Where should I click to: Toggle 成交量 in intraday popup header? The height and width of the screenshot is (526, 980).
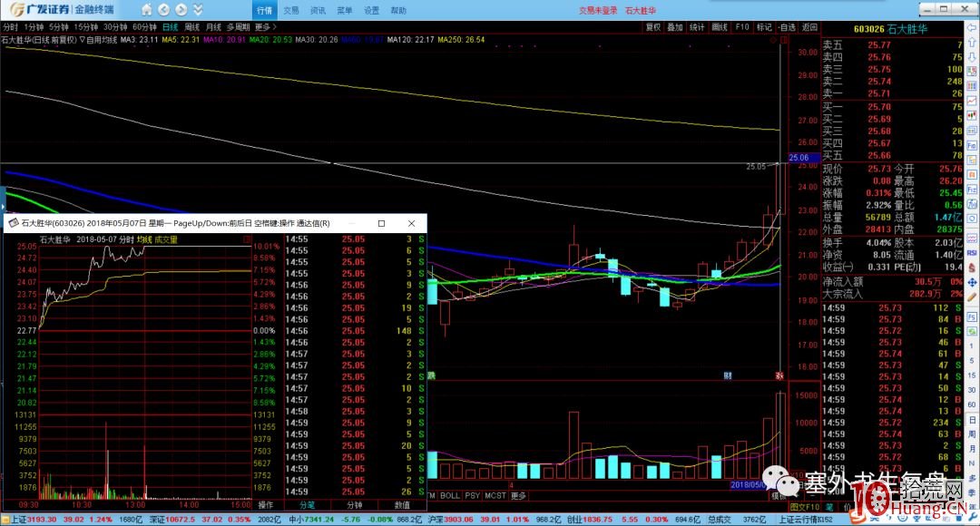(166, 240)
